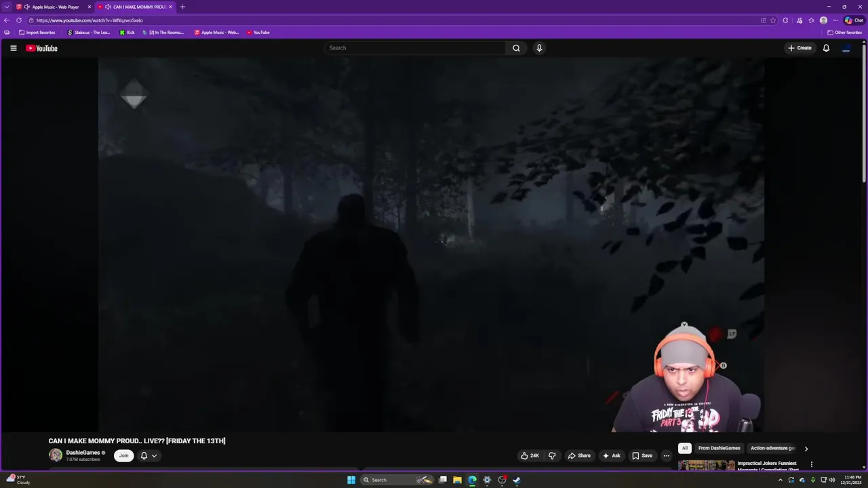This screenshot has width=868, height=488.
Task: Open a new browser tab
Action: 182,7
